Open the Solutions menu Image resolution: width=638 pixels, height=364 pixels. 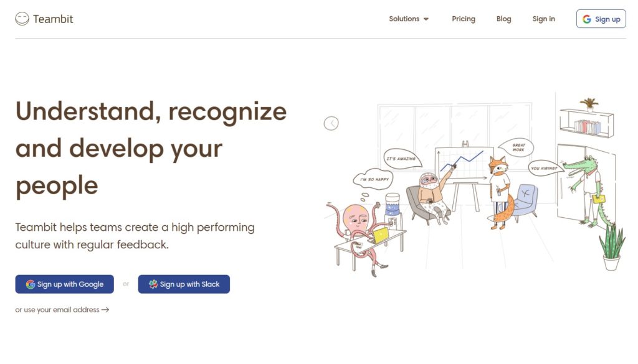point(409,19)
